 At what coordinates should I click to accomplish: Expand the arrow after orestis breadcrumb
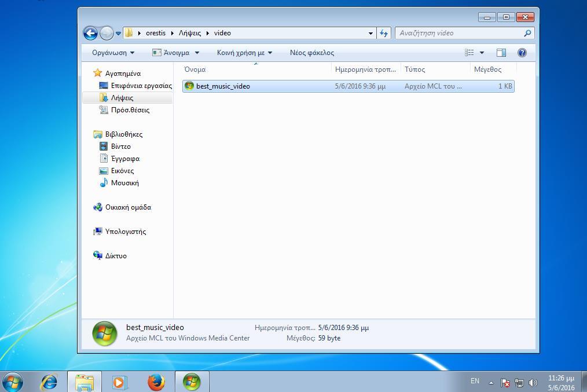click(172, 33)
